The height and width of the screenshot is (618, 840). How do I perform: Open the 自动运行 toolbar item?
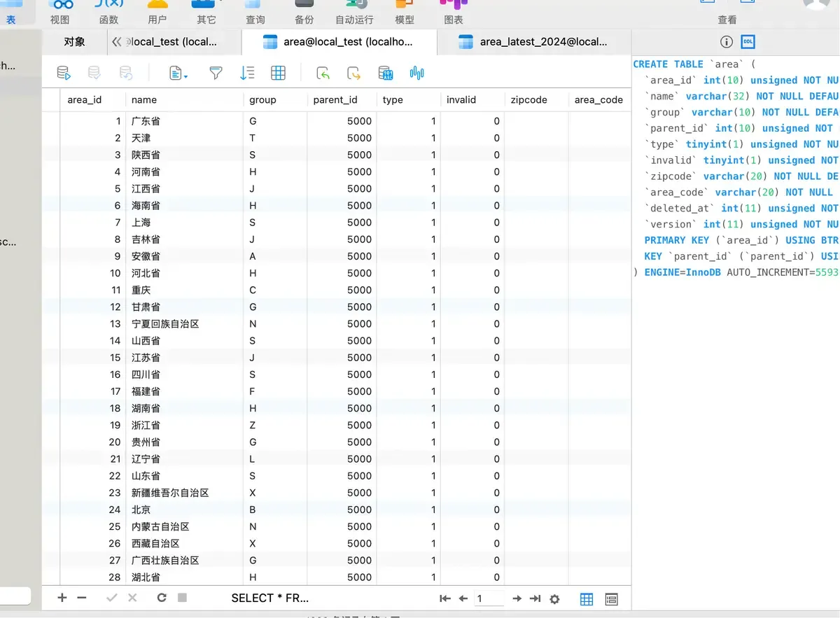click(354, 13)
